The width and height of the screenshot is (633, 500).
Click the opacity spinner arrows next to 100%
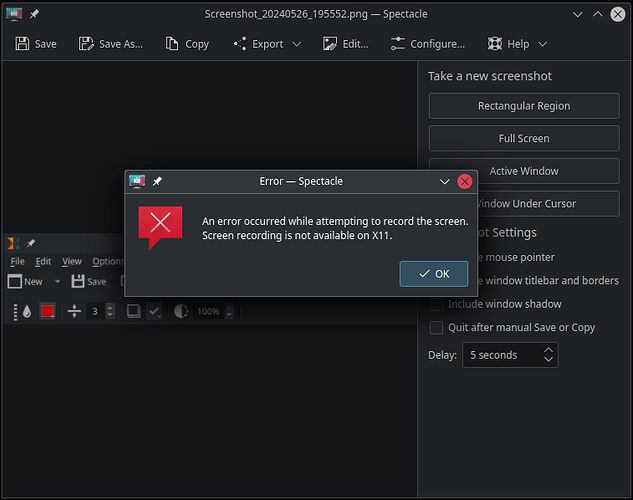click(229, 311)
